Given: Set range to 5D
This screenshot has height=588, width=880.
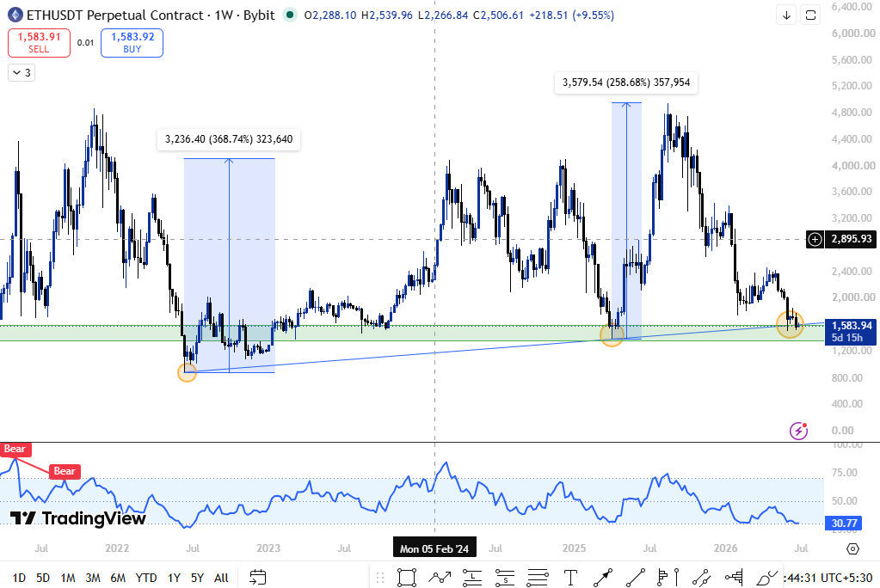Looking at the screenshot, I should click(43, 578).
